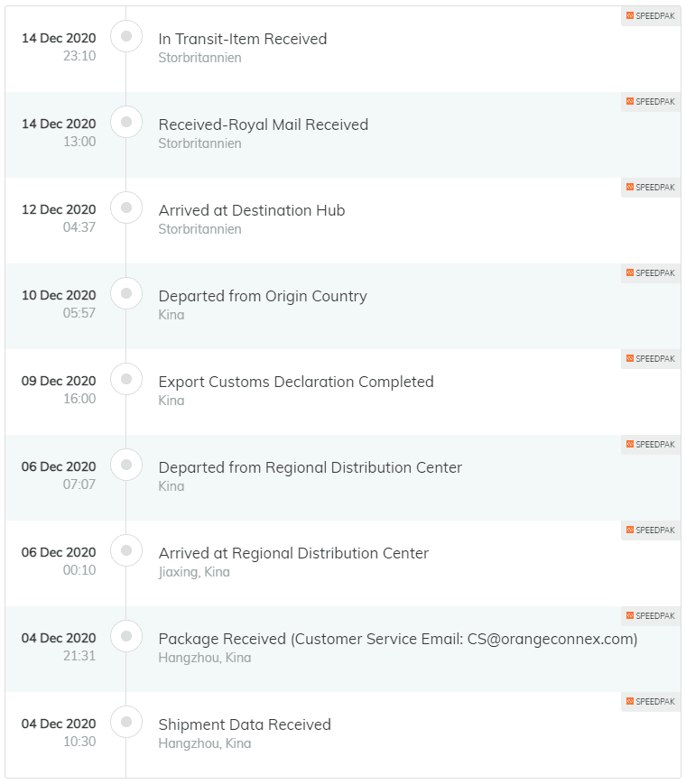
Task: Click the Export Customs Declaration Completed status
Action: pyautogui.click(x=296, y=382)
